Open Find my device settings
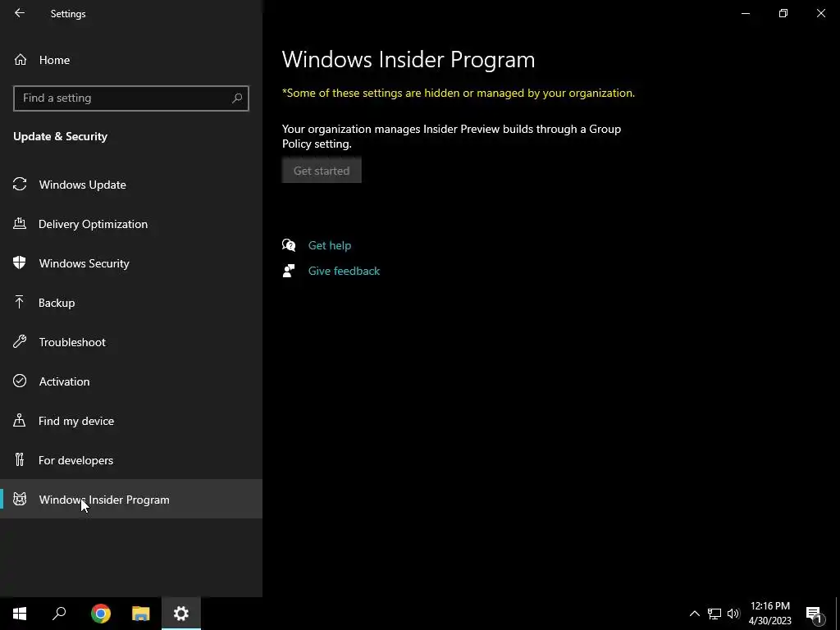Screen dimensions: 840x630 click(131, 421)
